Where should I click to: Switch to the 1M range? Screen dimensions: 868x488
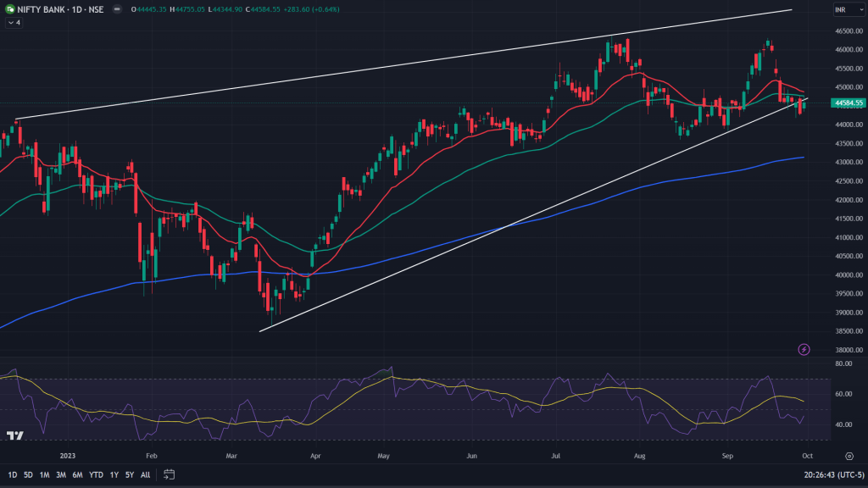(x=45, y=474)
